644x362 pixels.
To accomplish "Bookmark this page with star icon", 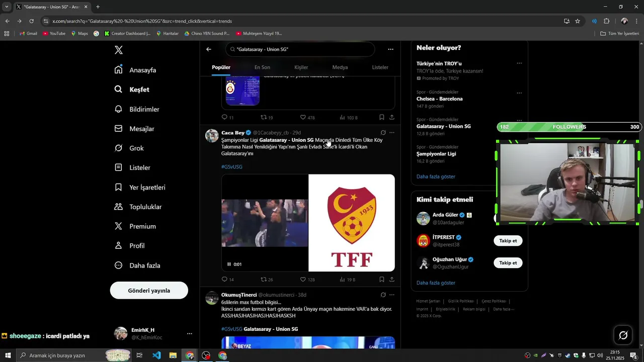I will (578, 21).
